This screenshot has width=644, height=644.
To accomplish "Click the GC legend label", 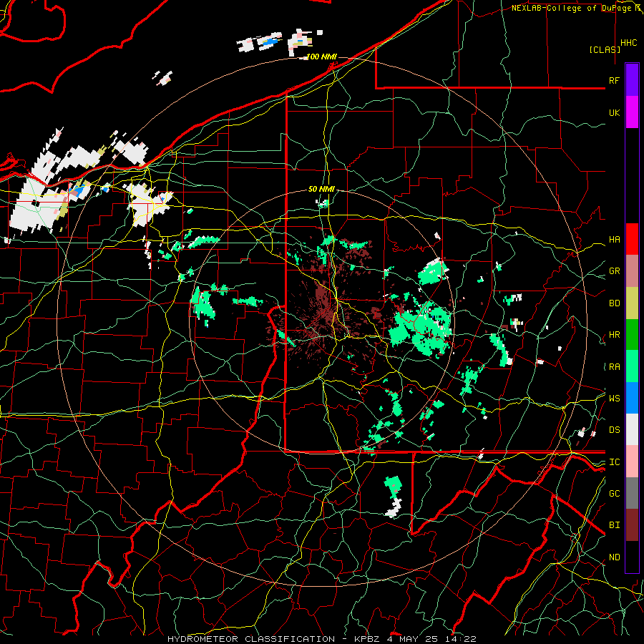I will point(614,494).
